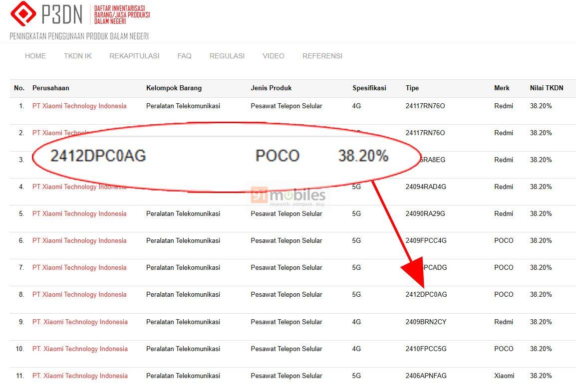
Task: Select the 2410FPCC5G type cell
Action: click(x=426, y=349)
